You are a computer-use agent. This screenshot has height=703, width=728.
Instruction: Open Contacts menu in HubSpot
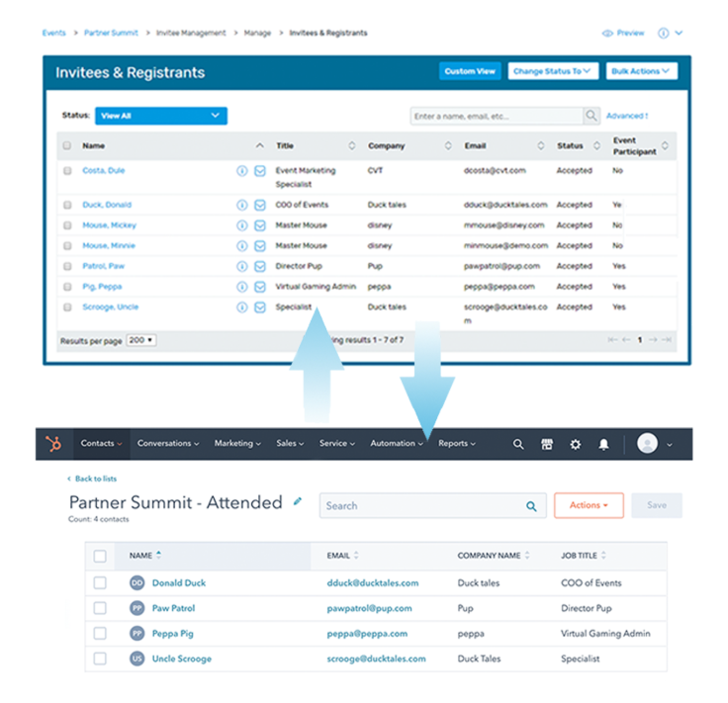click(101, 444)
